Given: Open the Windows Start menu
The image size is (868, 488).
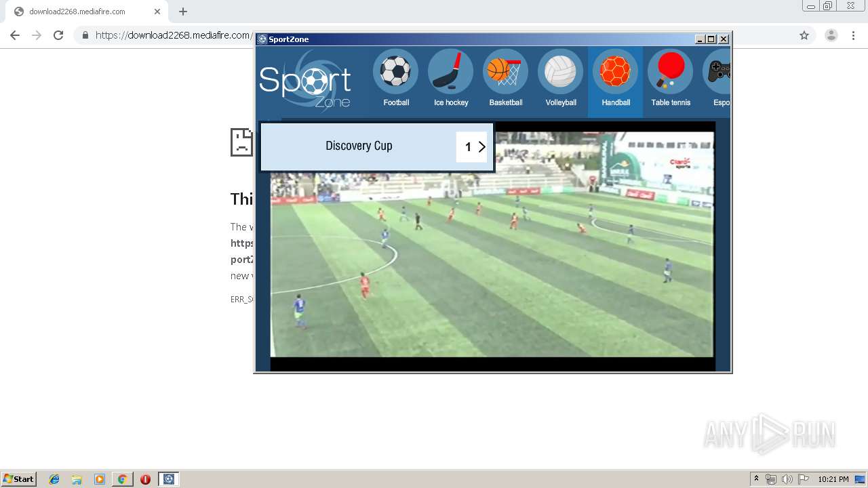Looking at the screenshot, I should (x=19, y=479).
